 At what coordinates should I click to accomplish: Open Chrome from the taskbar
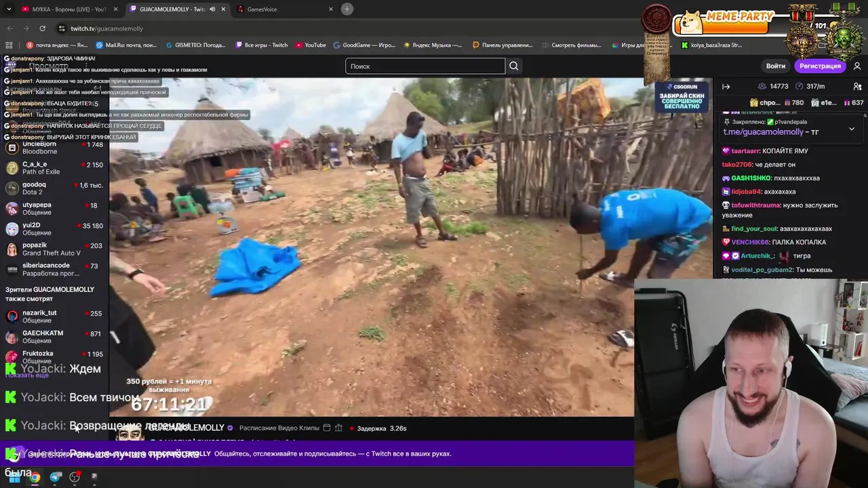click(x=35, y=477)
